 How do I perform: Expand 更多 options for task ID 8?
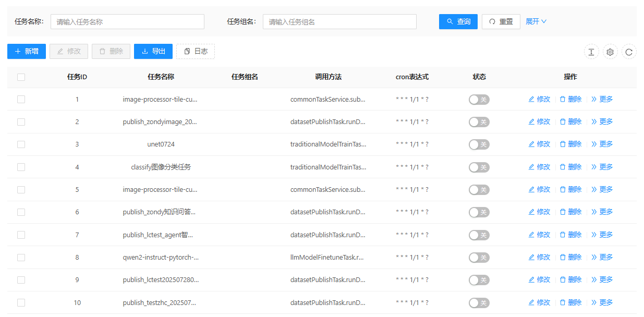[602, 257]
